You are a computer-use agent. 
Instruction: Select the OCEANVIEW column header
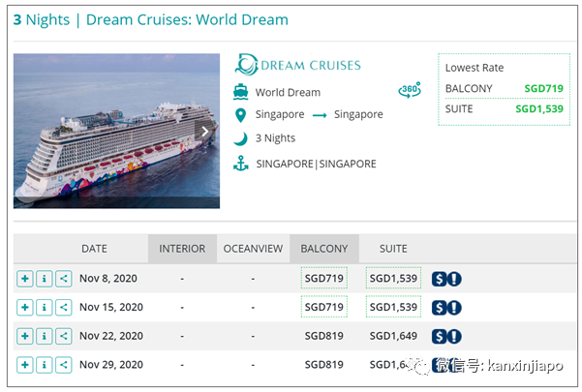pyautogui.click(x=253, y=249)
